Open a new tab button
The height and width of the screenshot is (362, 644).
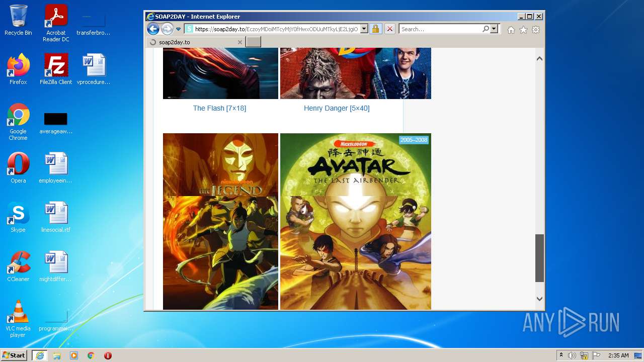(253, 42)
